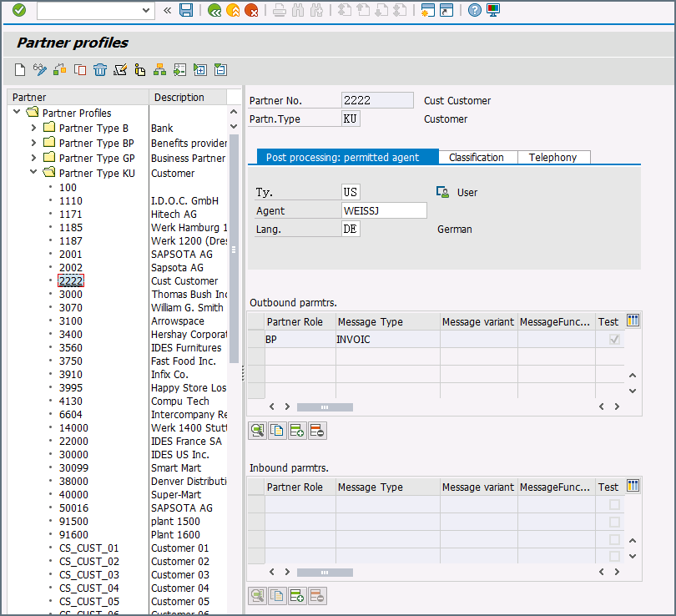This screenshot has width=676, height=616.
Task: Click the Delete trash can icon
Action: point(100,70)
